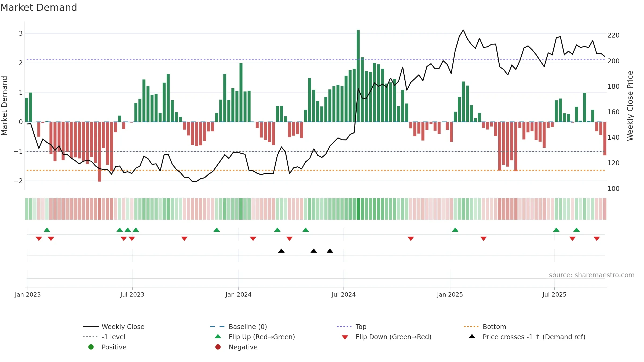Click the Jan 2025 x-axis label
Image resolution: width=644 pixels, height=362 pixels.
(450, 294)
